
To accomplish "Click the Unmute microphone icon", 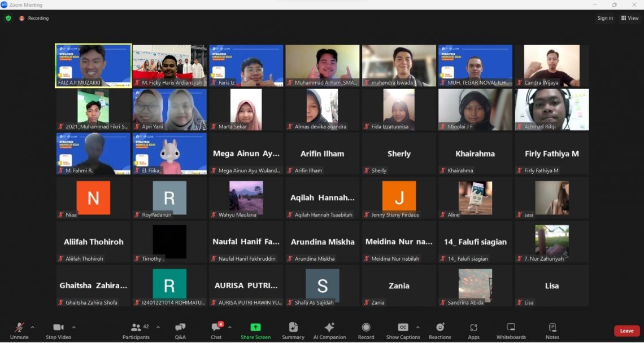I will (19, 327).
